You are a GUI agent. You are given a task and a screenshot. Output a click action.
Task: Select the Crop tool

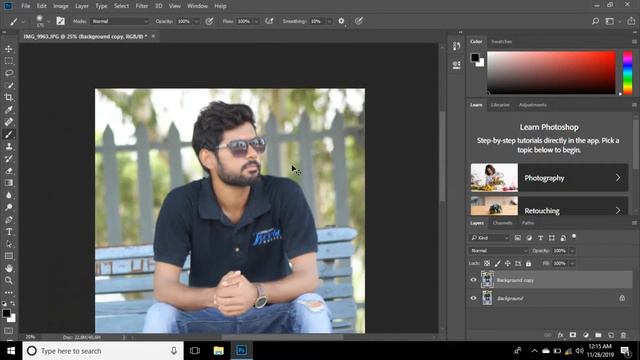coord(9,98)
